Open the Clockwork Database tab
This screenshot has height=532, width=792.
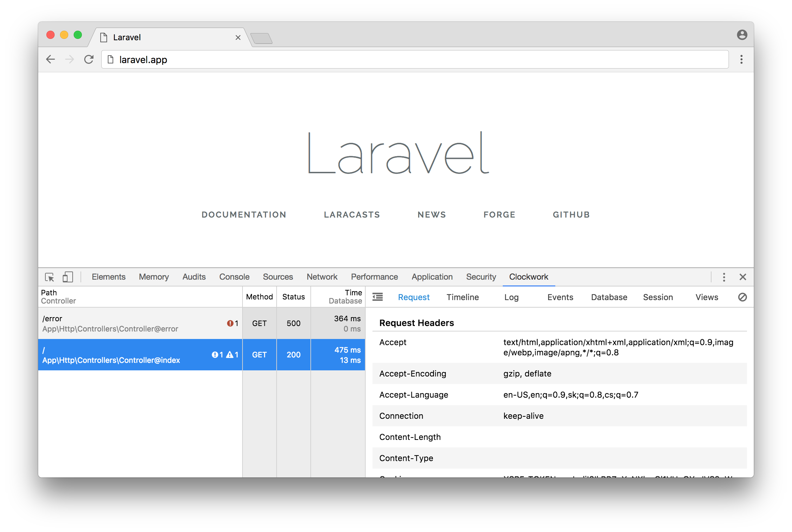coord(609,297)
